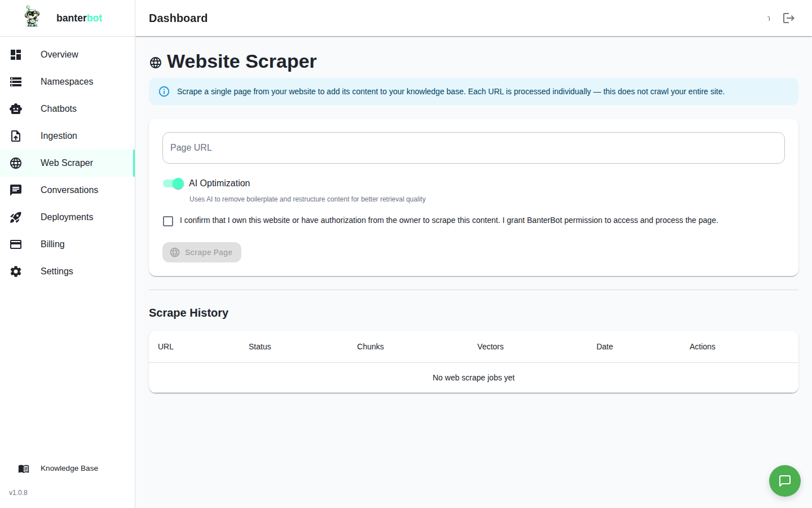Image resolution: width=812 pixels, height=508 pixels.
Task: Open the green chat widget bubble
Action: [x=785, y=481]
